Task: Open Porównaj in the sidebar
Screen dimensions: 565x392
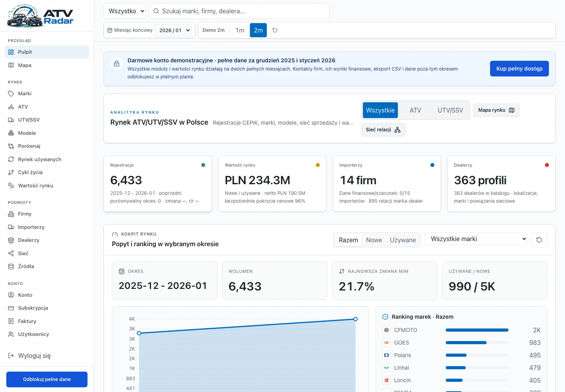Action: [47, 146]
